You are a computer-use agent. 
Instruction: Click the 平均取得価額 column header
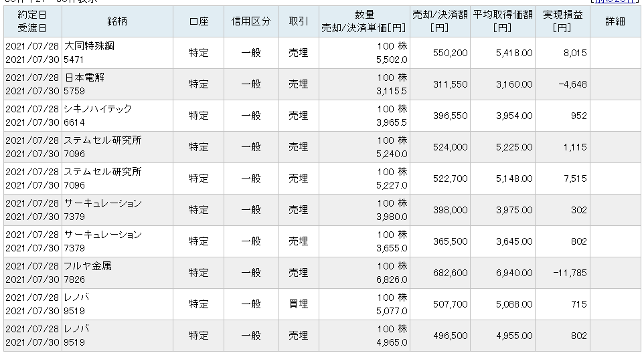pyautogui.click(x=502, y=21)
